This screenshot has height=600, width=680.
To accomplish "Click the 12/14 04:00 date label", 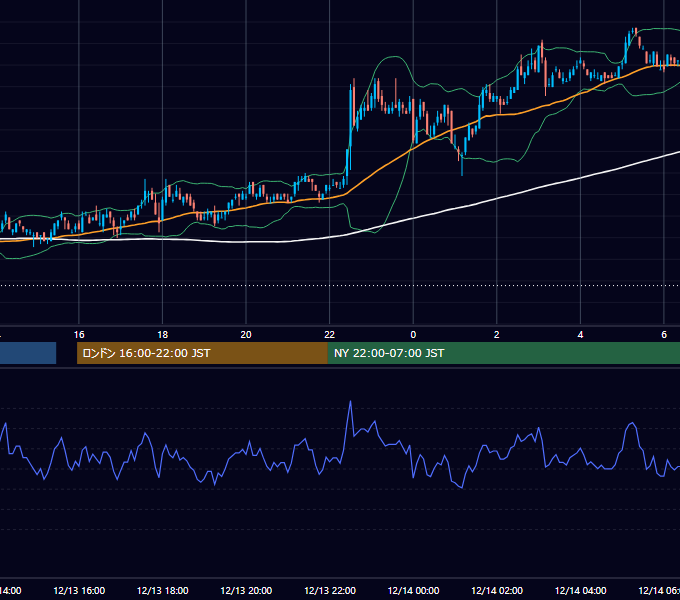I will [x=580, y=590].
